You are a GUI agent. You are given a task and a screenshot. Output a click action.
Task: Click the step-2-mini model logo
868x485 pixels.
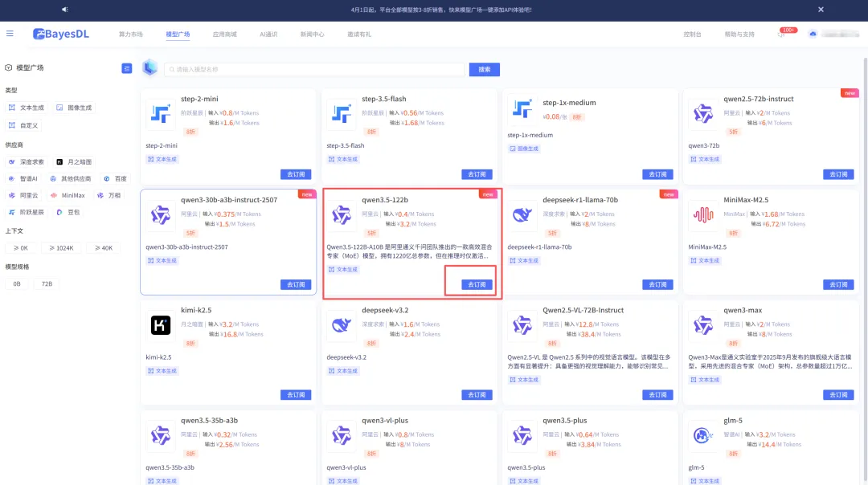161,114
